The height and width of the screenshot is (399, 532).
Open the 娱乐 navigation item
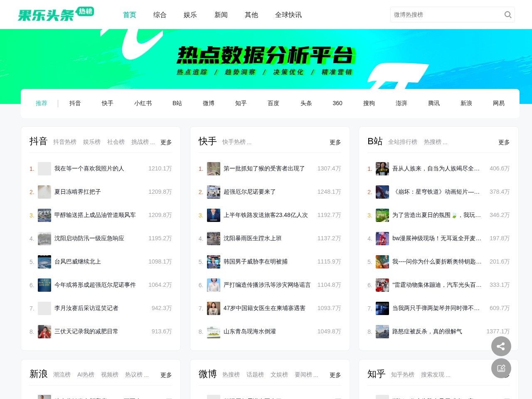click(190, 15)
